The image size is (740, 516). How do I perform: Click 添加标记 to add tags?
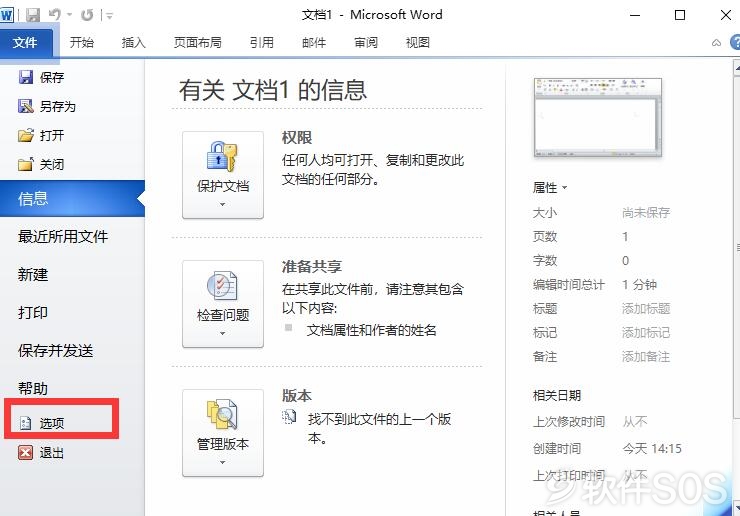pos(646,333)
